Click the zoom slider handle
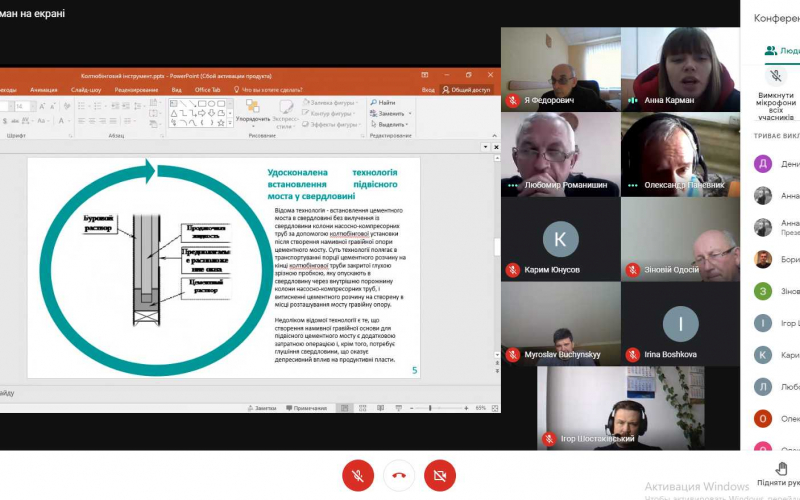The width and height of the screenshot is (800, 500). [x=430, y=408]
